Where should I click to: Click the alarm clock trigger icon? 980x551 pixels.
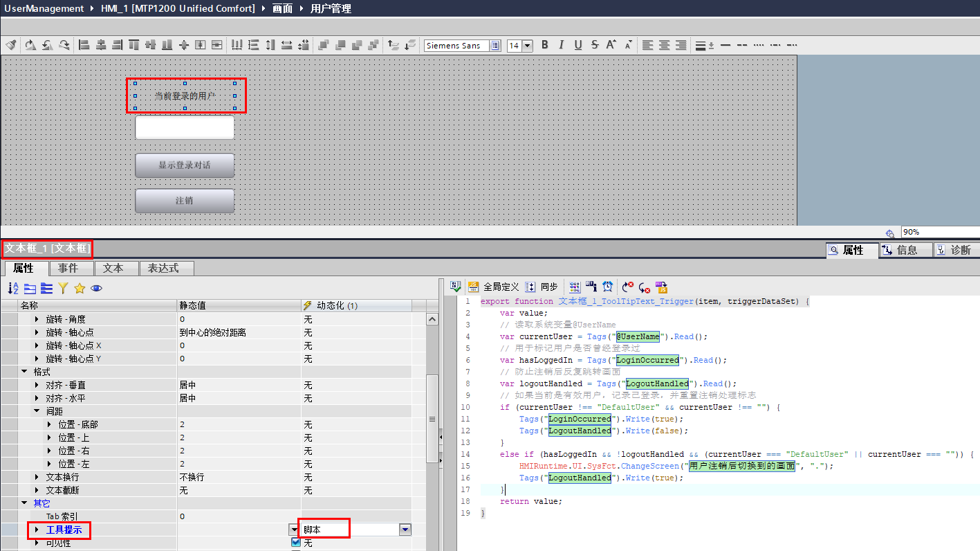tap(607, 287)
